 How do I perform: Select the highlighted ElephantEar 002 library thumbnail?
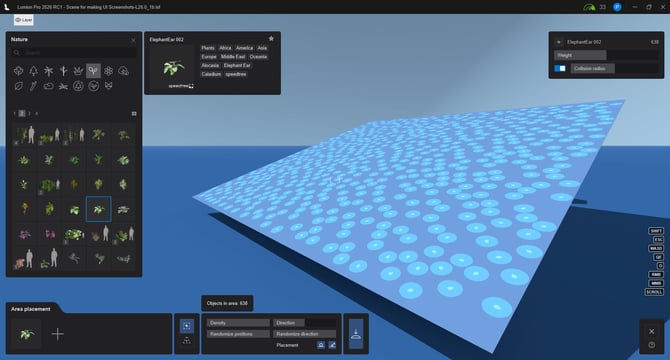click(x=99, y=209)
